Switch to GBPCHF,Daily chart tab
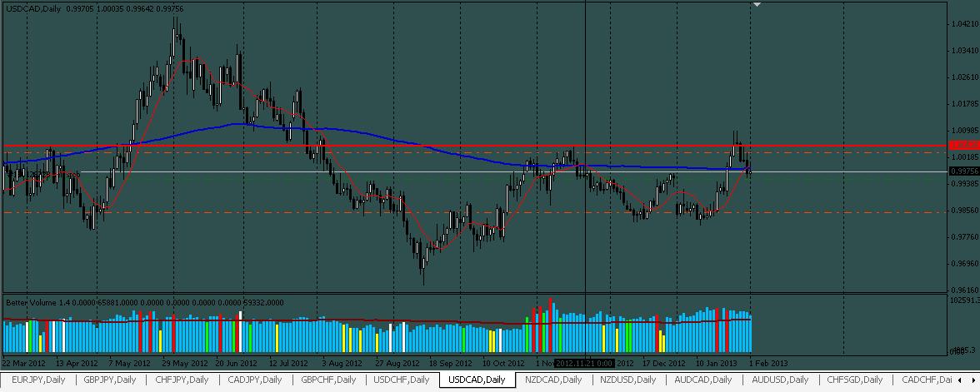The height and width of the screenshot is (392, 980). tap(328, 380)
